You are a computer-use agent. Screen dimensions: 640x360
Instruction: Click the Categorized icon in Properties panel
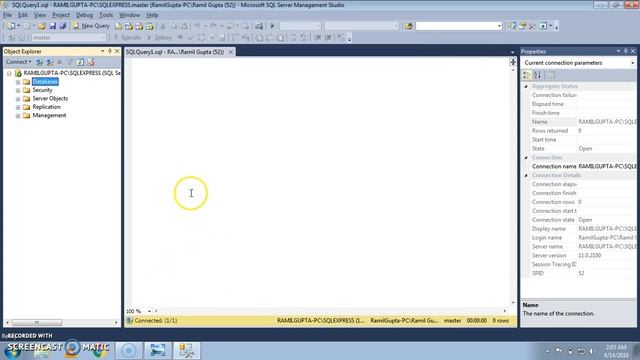527,75
